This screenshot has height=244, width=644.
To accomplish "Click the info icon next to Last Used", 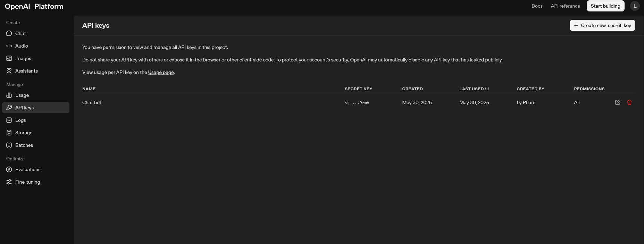I will click(x=487, y=89).
